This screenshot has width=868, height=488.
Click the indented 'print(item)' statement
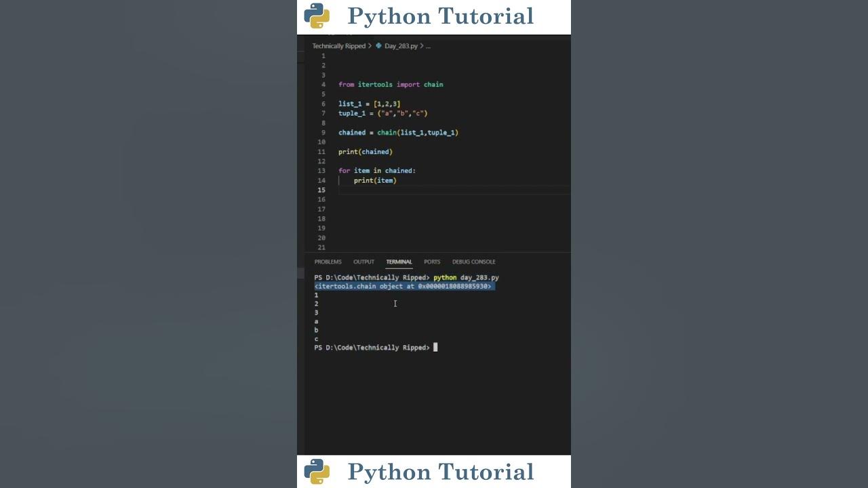[375, 180]
